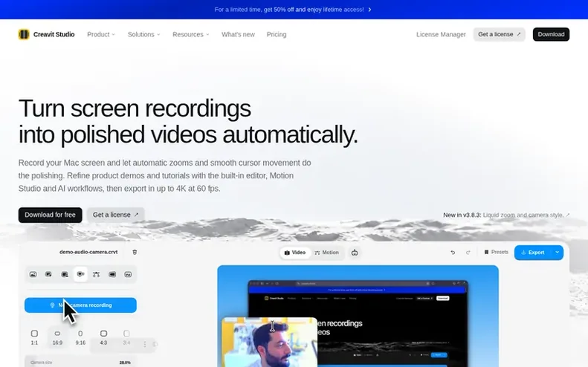The width and height of the screenshot is (588, 367).
Task: Select the 1:1 camera aspect ratio
Action: (34, 337)
